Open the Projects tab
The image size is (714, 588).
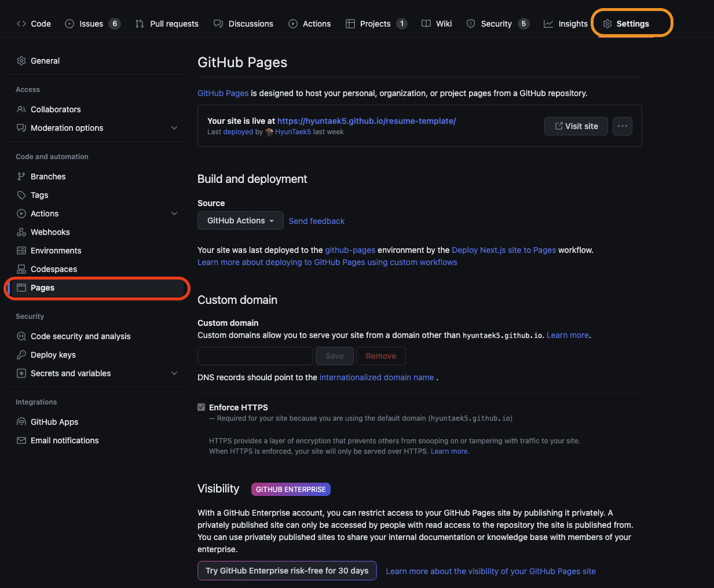point(376,24)
